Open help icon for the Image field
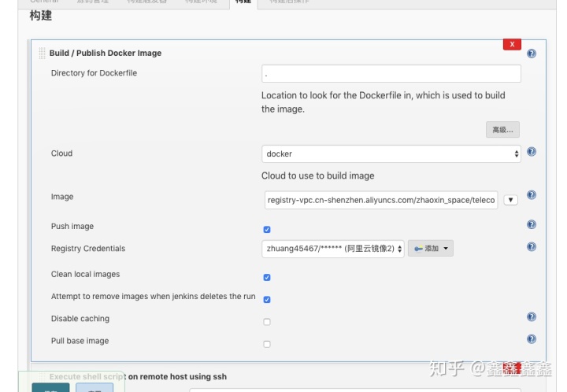567x392 pixels. tap(532, 194)
